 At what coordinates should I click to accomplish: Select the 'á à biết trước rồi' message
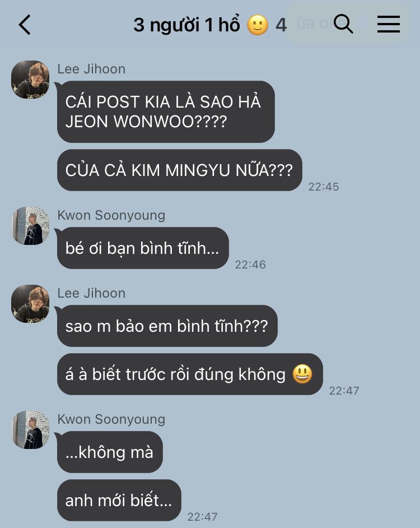[x=190, y=374]
